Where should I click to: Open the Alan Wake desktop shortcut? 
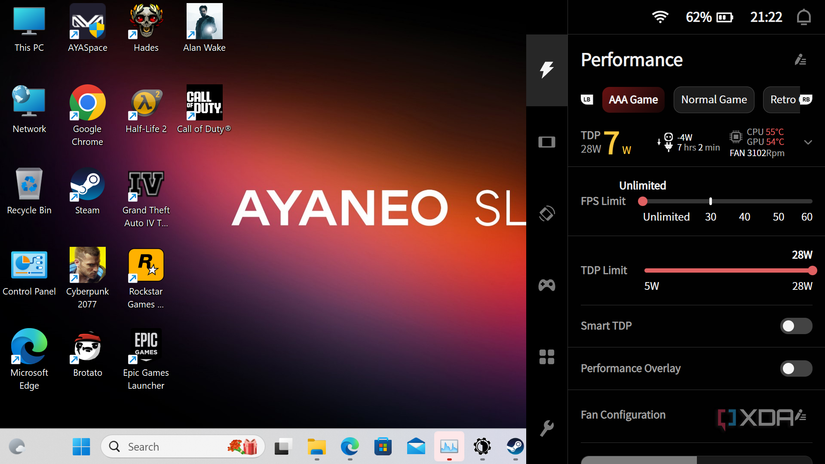204,28
